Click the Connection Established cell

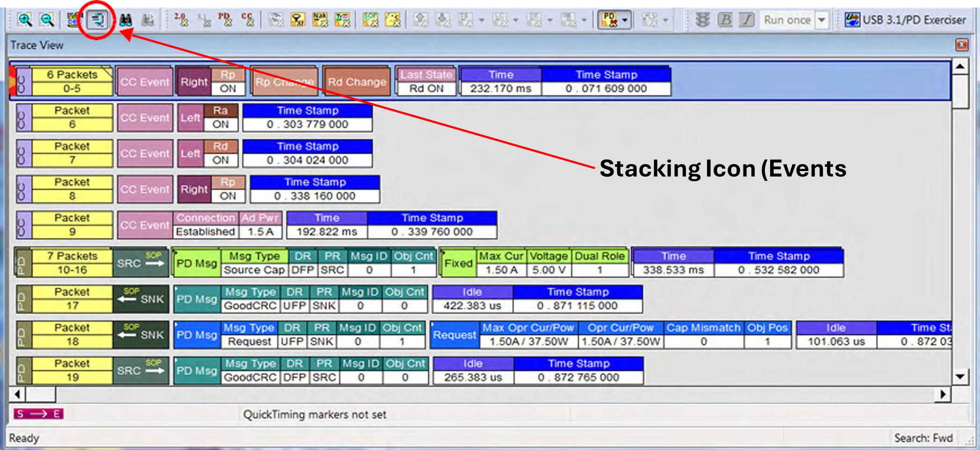point(205,225)
